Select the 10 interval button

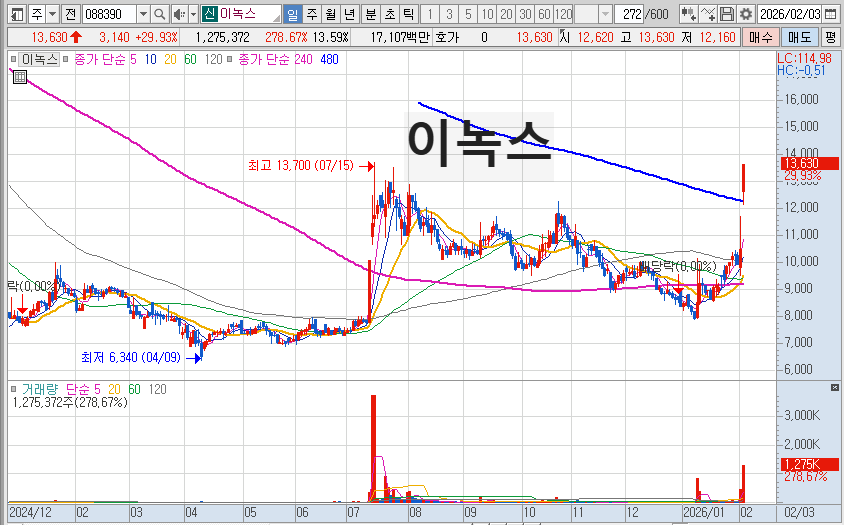(487, 14)
